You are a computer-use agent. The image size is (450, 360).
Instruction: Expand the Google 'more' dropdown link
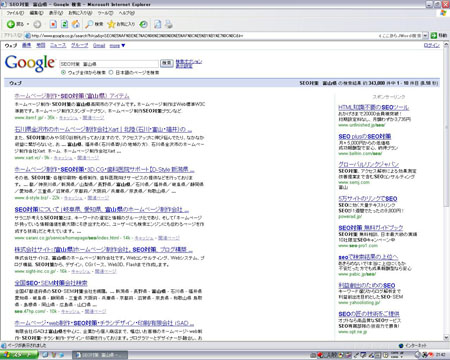[117, 46]
